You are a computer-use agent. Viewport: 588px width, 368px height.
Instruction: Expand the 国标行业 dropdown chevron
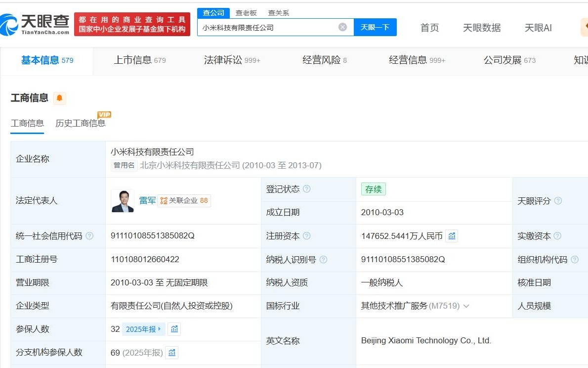coord(466,306)
